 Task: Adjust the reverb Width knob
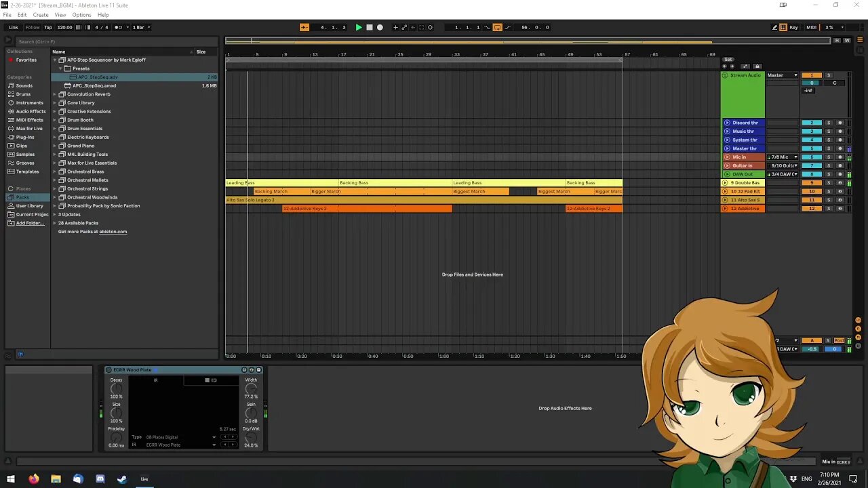251,388
